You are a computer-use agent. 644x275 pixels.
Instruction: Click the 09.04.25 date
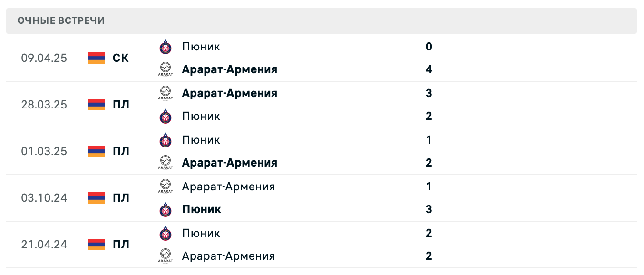(x=44, y=58)
